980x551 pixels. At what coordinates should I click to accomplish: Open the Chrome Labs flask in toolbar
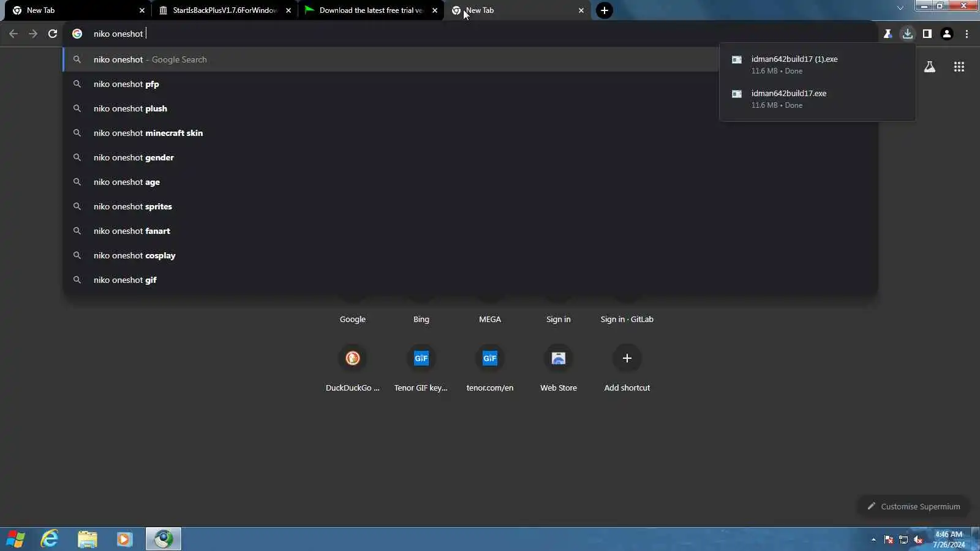click(x=888, y=34)
